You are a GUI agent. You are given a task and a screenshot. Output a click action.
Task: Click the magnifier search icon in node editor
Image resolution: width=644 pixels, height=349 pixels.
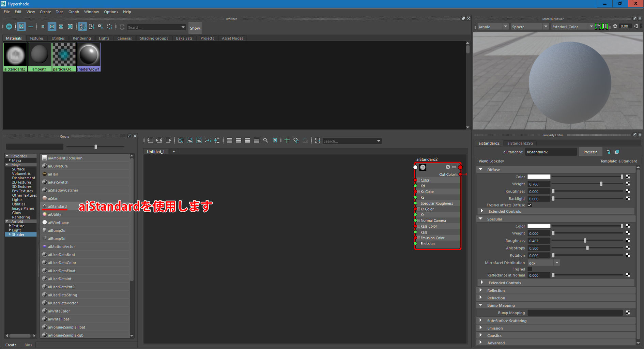click(x=265, y=140)
